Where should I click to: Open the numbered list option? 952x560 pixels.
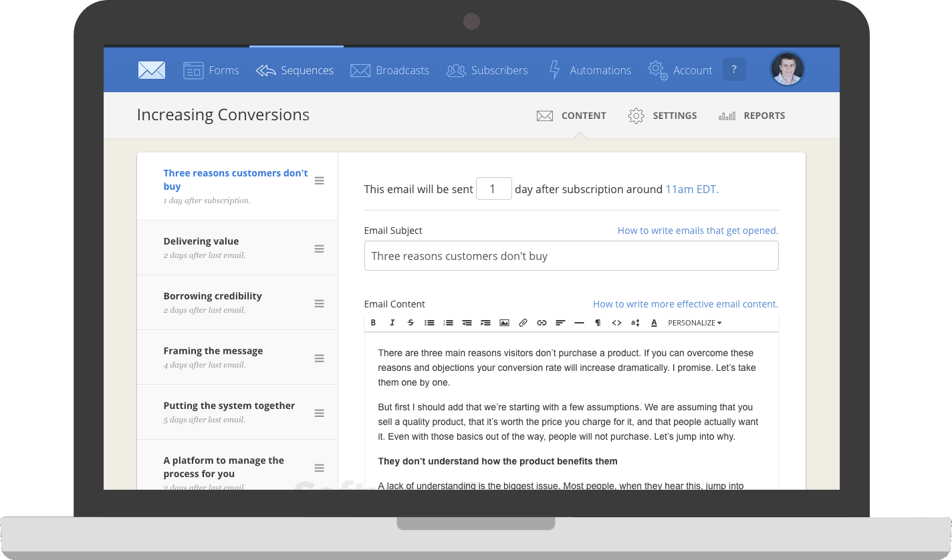(x=447, y=323)
